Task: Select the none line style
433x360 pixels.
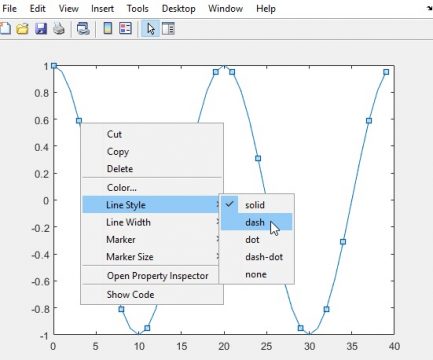Action: [x=256, y=274]
